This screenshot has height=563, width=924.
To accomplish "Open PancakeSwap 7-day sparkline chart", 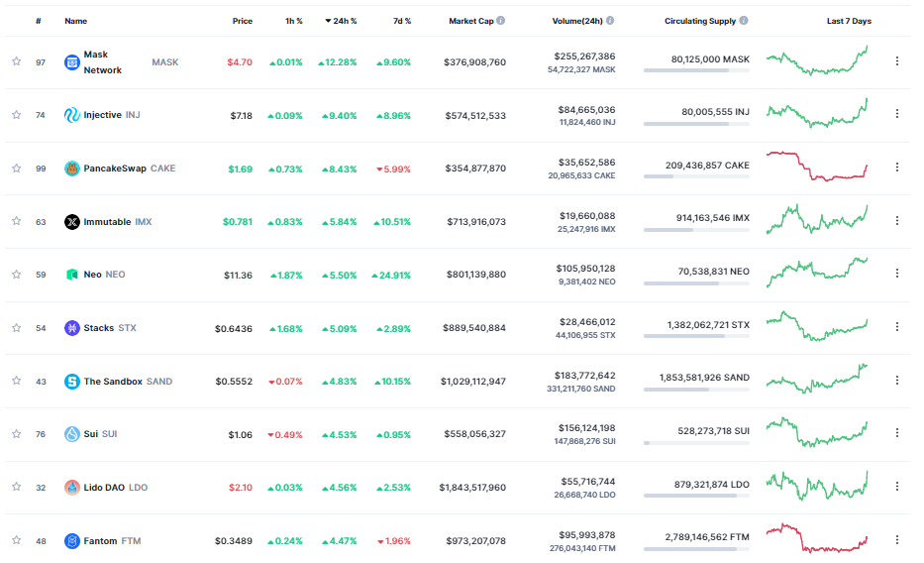I will click(x=817, y=167).
